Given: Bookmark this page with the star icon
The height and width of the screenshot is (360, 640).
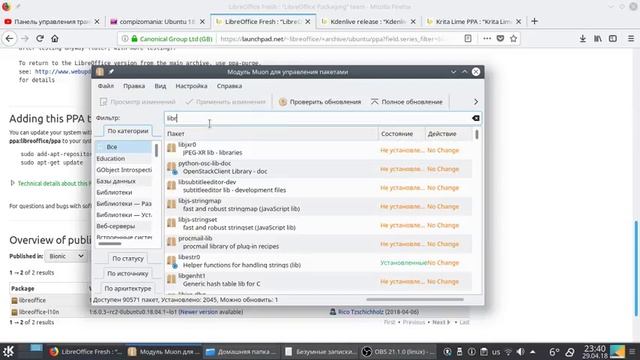Looking at the screenshot, I should click(513, 38).
